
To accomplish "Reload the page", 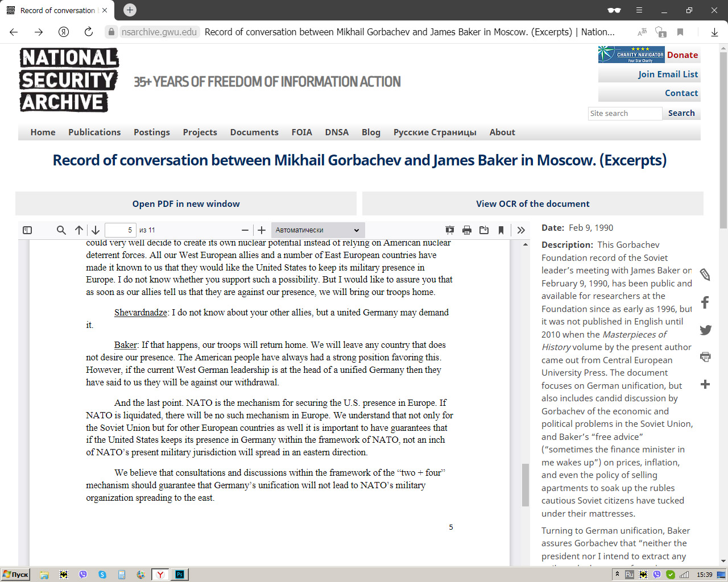I will pyautogui.click(x=89, y=32).
